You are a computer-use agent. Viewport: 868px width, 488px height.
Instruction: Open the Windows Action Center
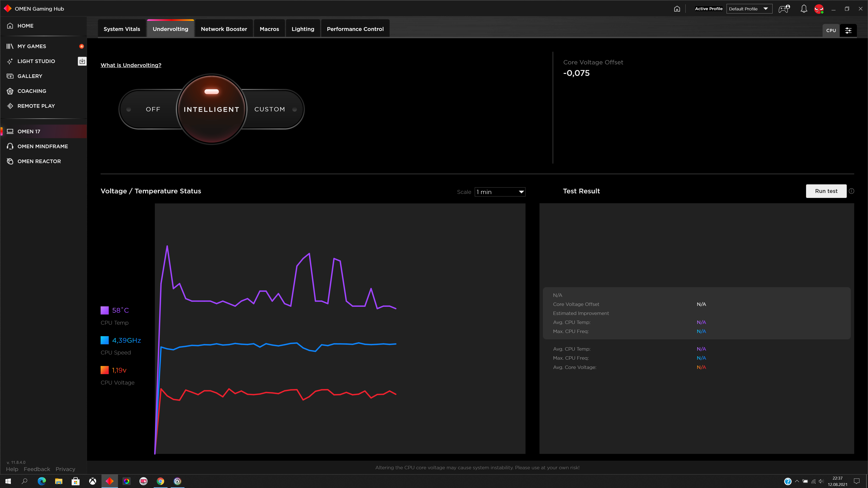[856, 481]
